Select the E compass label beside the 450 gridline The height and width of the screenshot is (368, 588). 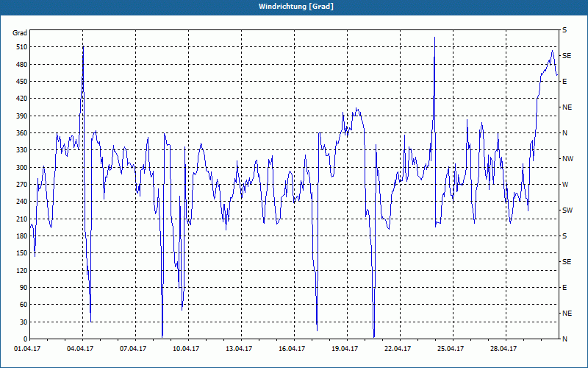[x=564, y=82]
